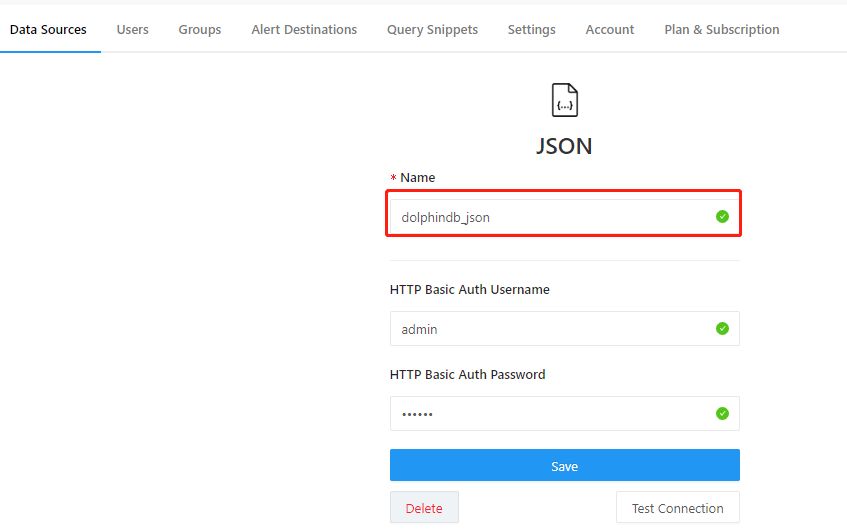847x532 pixels.
Task: Click the green checkmark in Password field
Action: click(x=722, y=413)
